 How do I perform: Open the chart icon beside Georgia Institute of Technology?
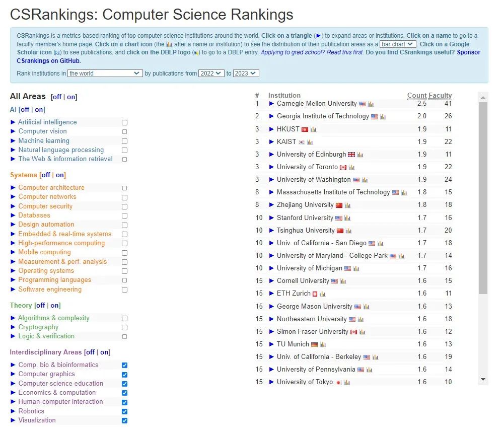point(383,117)
